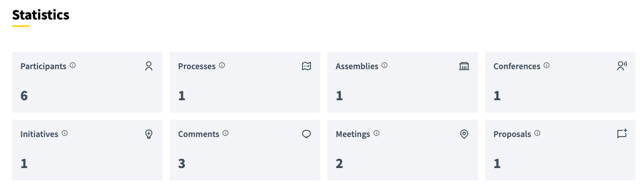Select the Participants count of 6
The height and width of the screenshot is (188, 644).
(x=24, y=96)
